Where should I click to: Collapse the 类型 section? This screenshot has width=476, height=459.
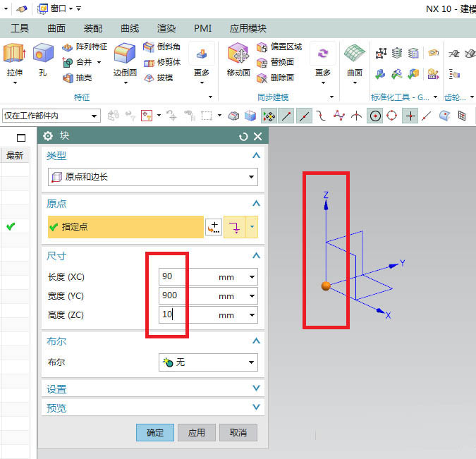pyautogui.click(x=256, y=155)
